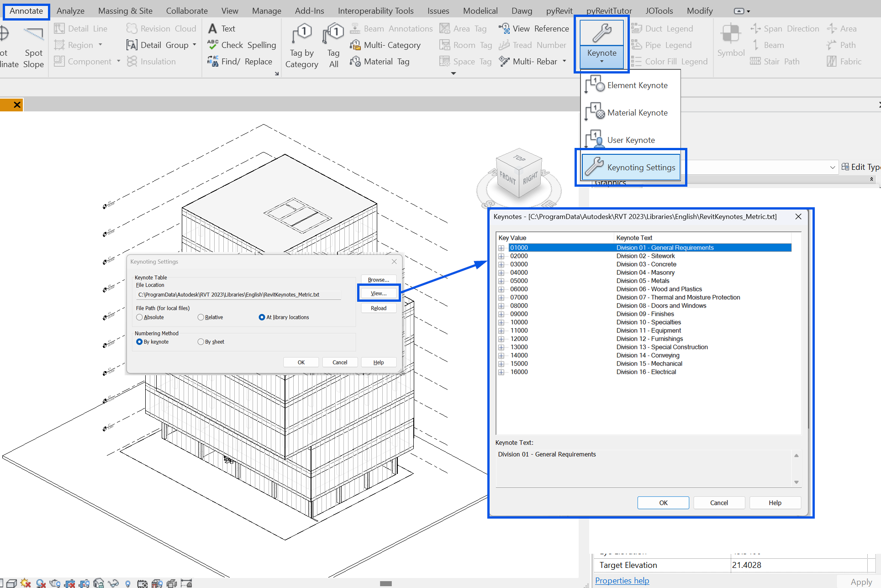Image resolution: width=881 pixels, height=588 pixels.
Task: Click the Tread Number tool
Action: coord(532,45)
